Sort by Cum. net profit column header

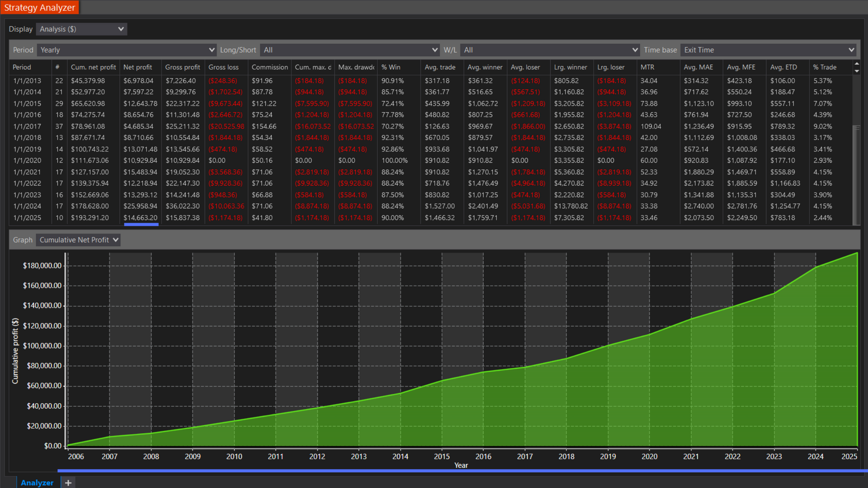(93, 67)
